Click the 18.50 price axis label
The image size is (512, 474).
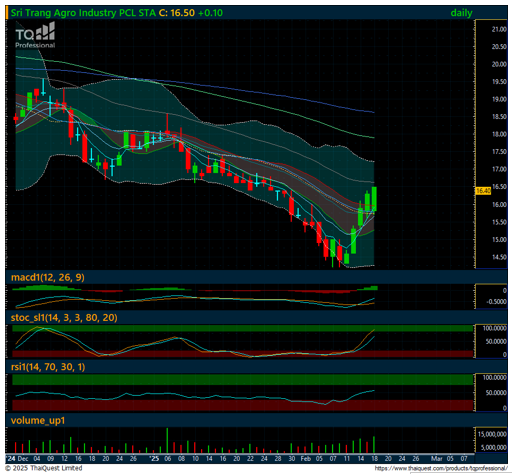(499, 117)
